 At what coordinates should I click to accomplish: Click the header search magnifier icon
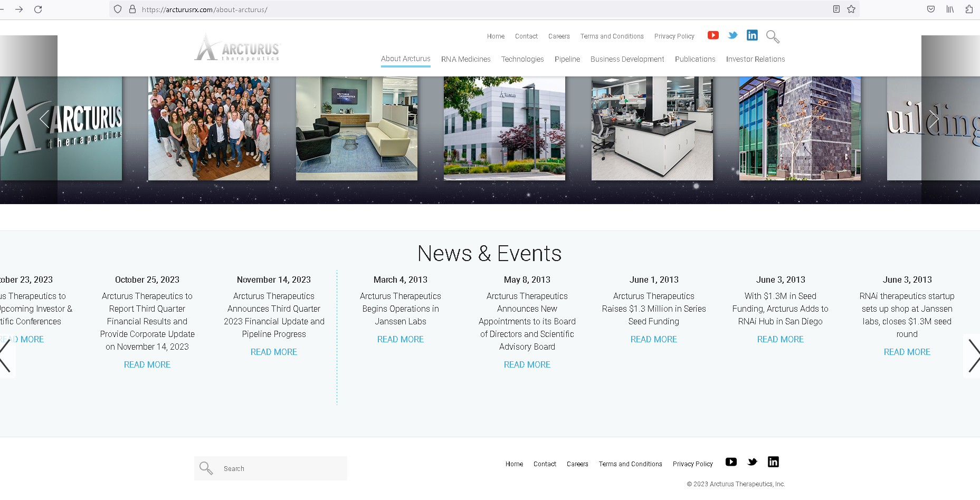(x=773, y=36)
